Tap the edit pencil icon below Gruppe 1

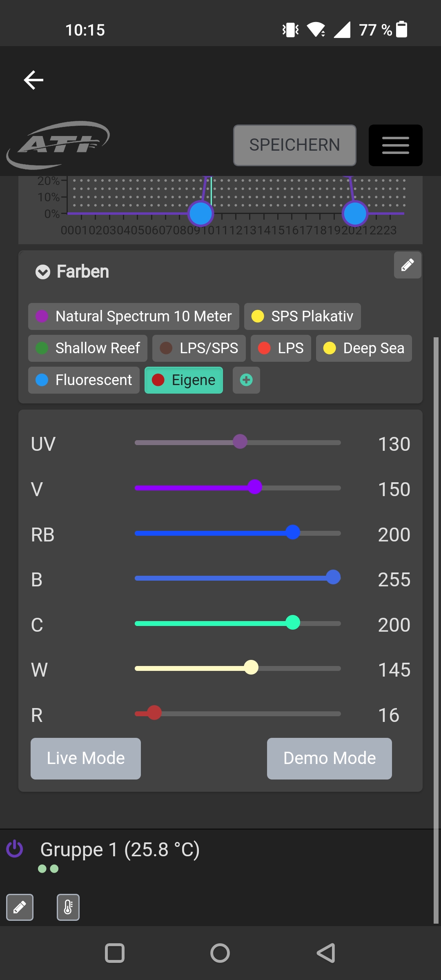pyautogui.click(x=20, y=907)
